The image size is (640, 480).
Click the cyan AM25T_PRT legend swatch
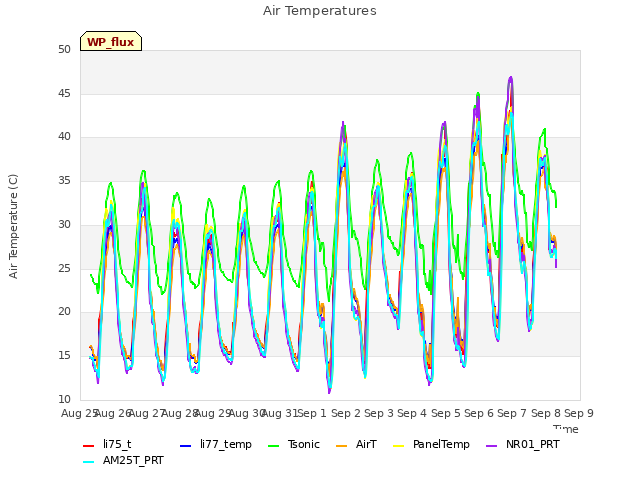[89, 462]
